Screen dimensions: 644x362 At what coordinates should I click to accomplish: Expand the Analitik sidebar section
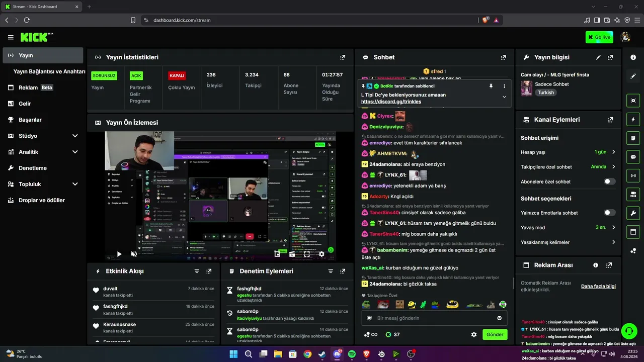click(x=75, y=152)
